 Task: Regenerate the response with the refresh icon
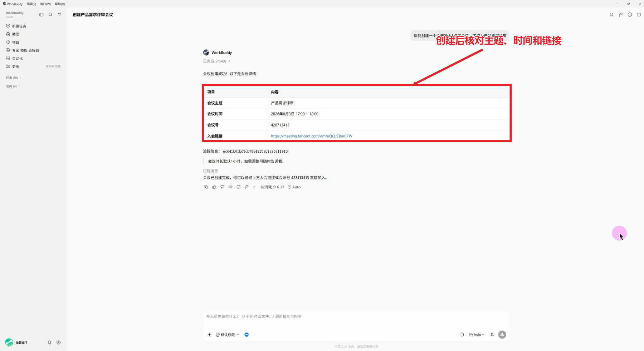click(238, 187)
